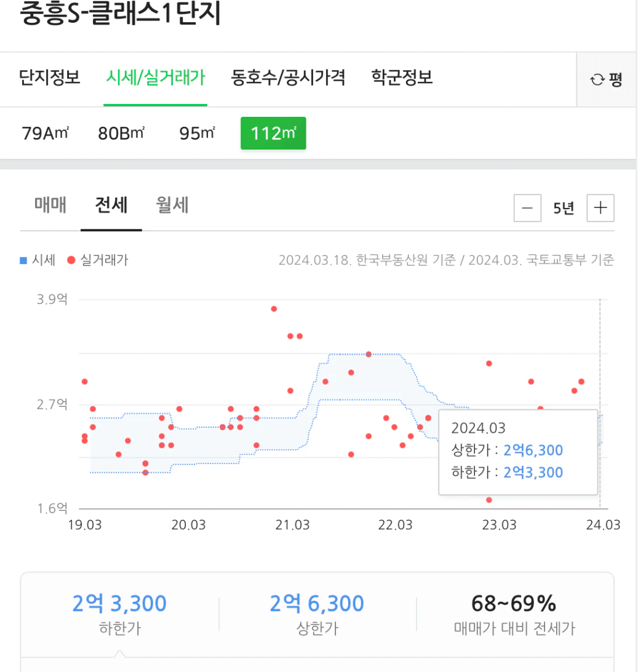Select the 79A㎡ area size option

pos(45,133)
